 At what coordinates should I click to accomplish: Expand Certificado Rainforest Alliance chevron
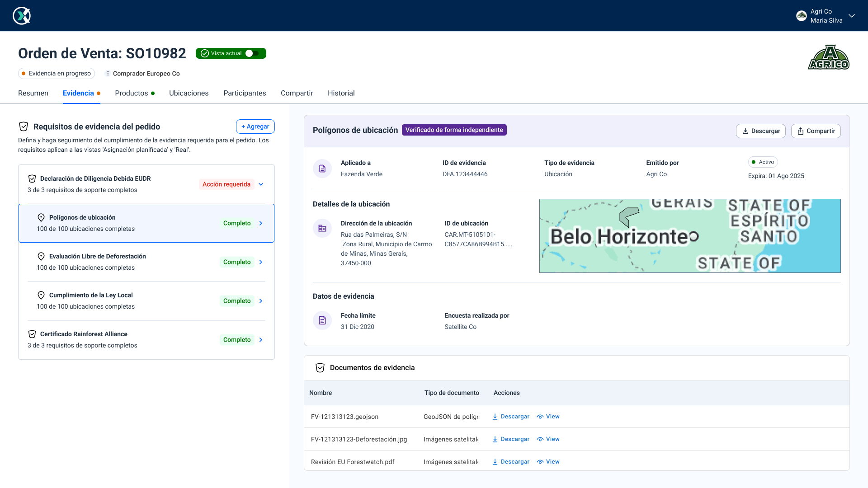coord(261,340)
